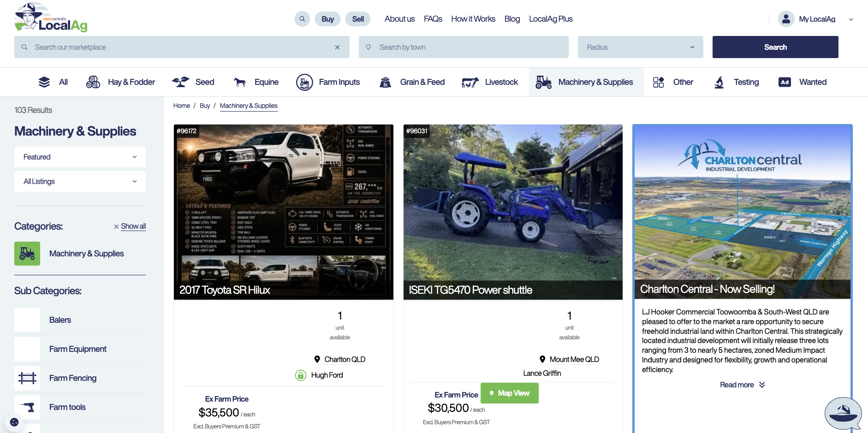Click the Machinery & Supplies tractor icon in nav
The width and height of the screenshot is (868, 433).
[543, 82]
